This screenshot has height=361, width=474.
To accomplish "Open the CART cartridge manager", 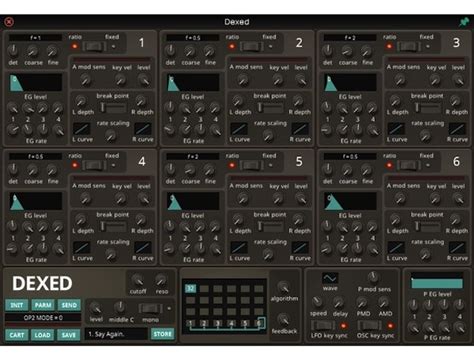I will coord(17,335).
